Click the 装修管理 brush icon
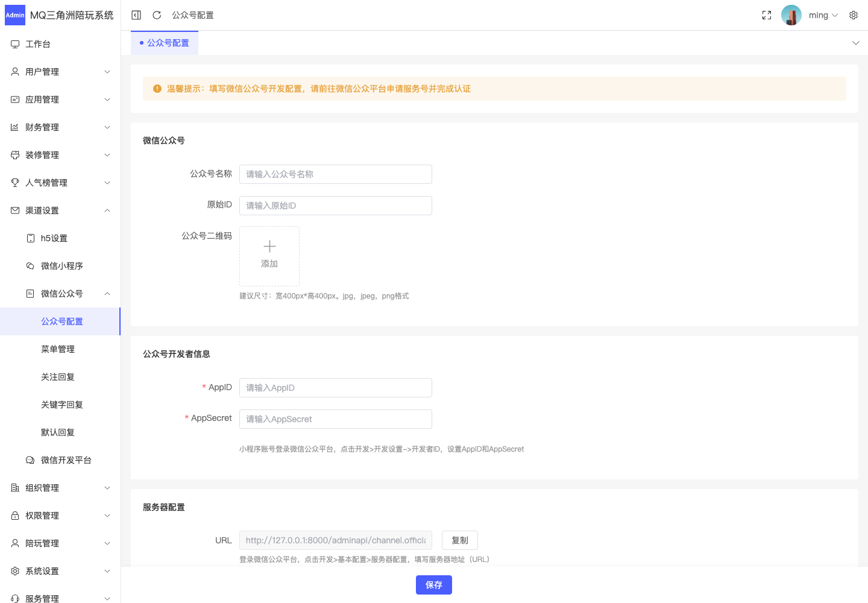Viewport: 868px width, 603px height. point(15,155)
